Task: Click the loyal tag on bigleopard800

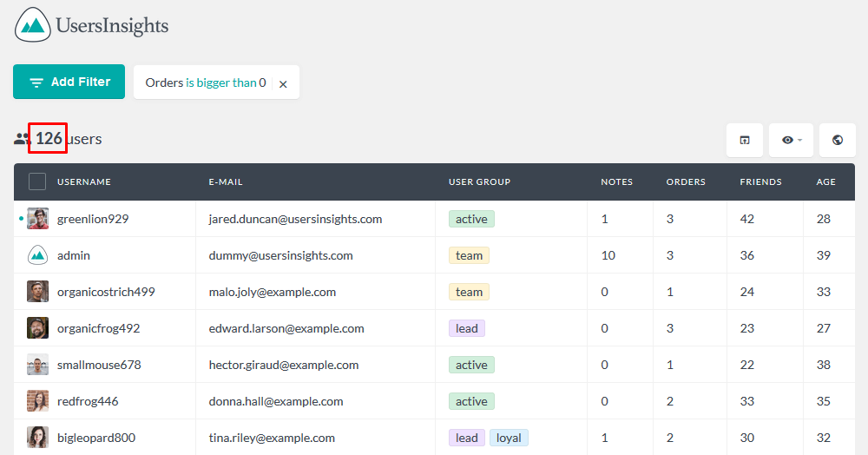Action: point(509,438)
